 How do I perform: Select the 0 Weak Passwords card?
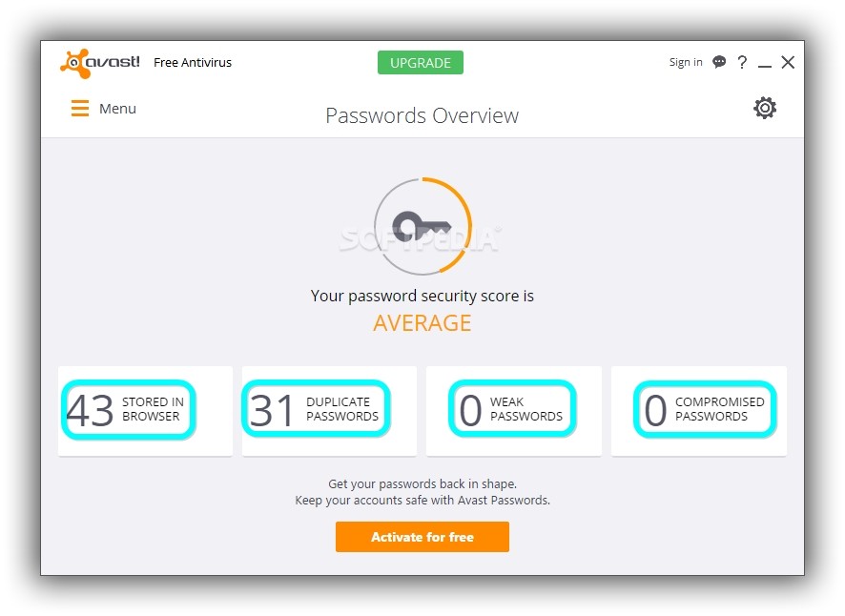tap(513, 411)
